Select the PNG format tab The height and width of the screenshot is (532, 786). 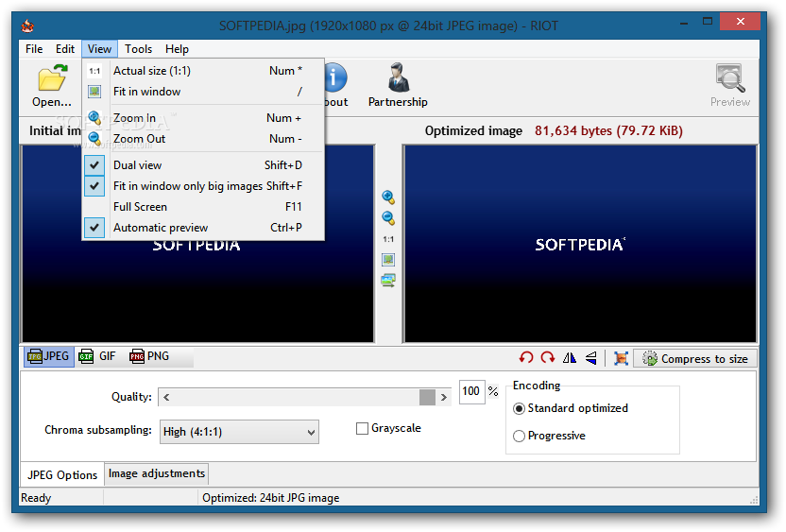(x=149, y=356)
